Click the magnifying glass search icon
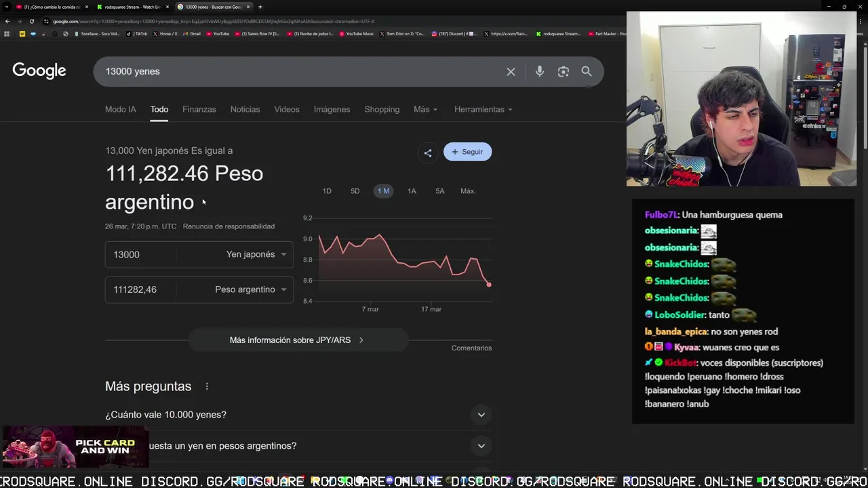Viewport: 868px width, 488px height. coord(587,71)
